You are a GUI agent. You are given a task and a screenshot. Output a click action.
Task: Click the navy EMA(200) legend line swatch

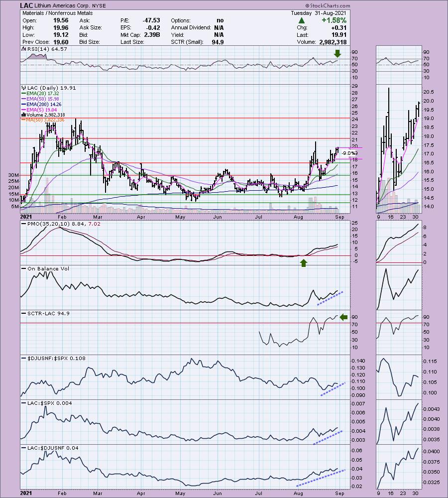(23, 104)
